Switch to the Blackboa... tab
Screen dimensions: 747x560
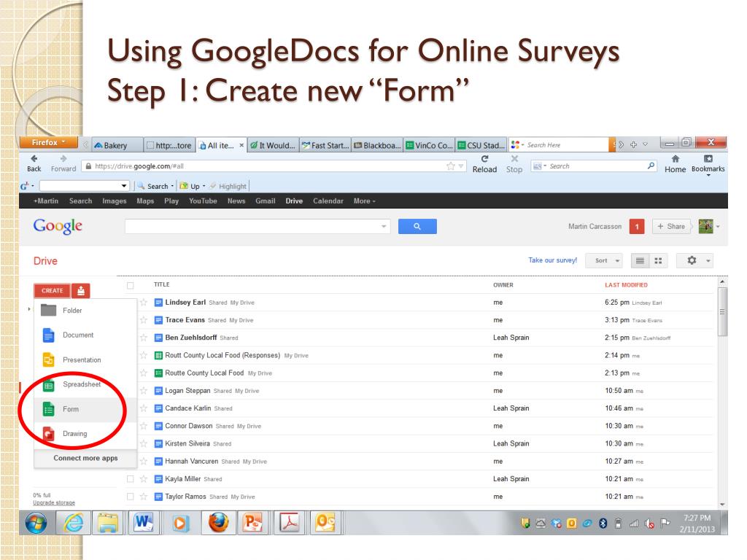click(x=377, y=145)
